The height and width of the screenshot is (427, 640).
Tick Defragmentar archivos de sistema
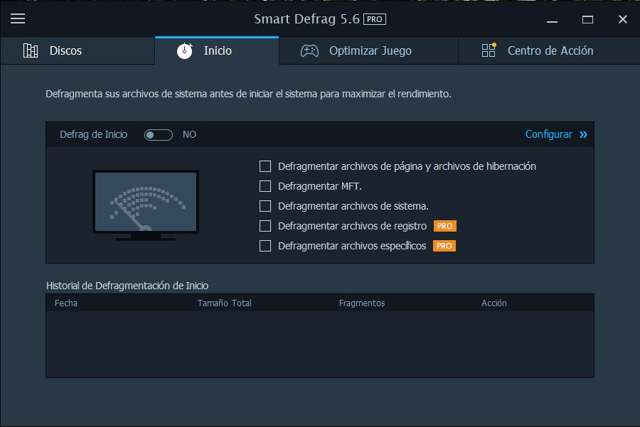(x=265, y=206)
